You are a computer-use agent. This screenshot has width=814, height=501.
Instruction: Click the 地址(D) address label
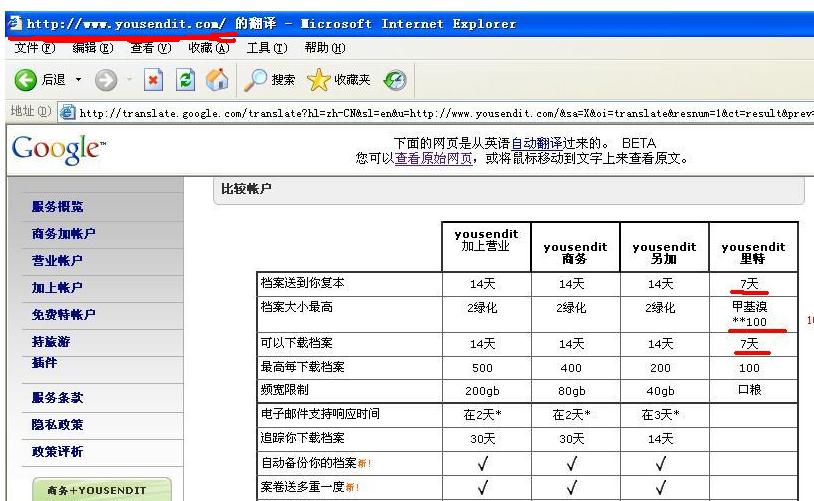pos(31,111)
